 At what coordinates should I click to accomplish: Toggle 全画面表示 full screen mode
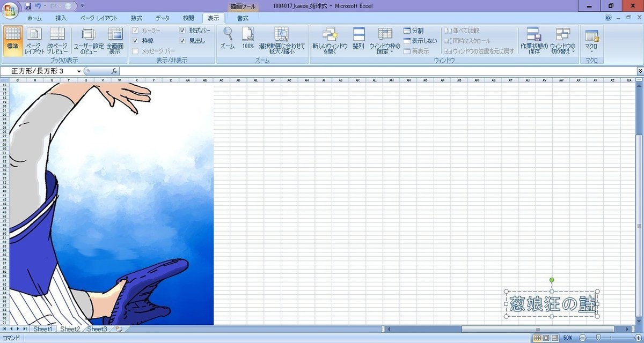click(115, 41)
